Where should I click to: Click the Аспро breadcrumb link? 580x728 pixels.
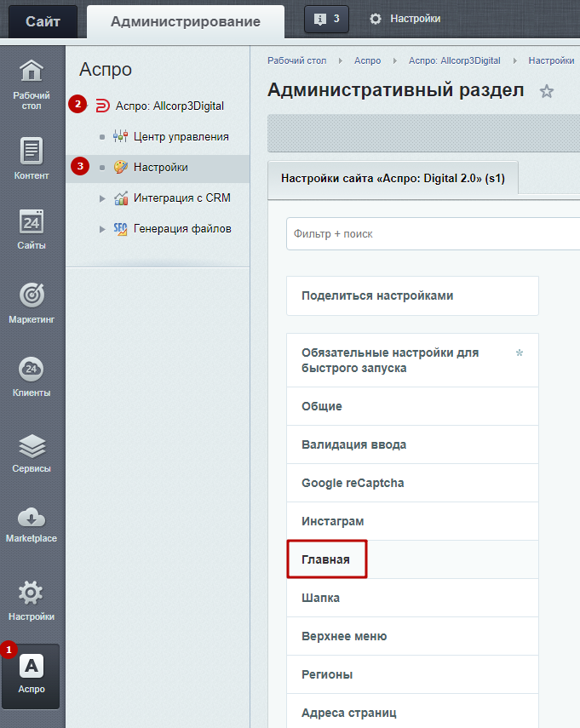coord(367,60)
